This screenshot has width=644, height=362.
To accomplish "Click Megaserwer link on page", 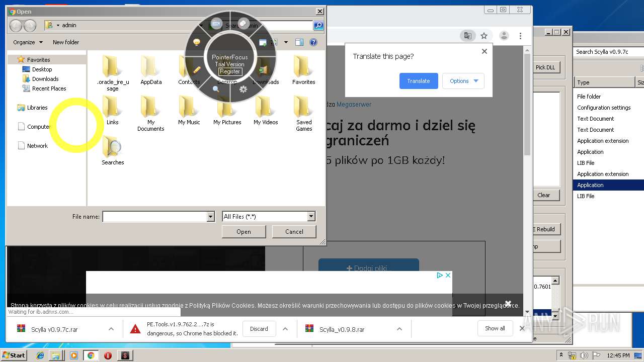I will (x=354, y=104).
